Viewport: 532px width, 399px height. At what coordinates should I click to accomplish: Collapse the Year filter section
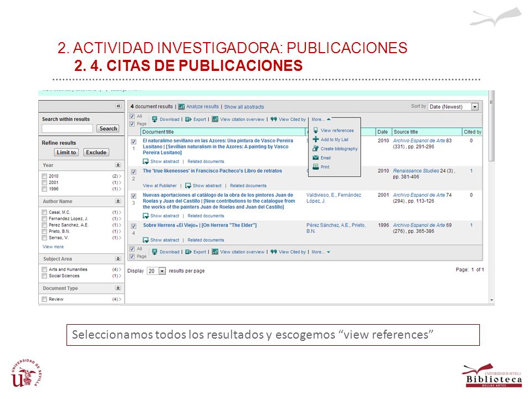118,165
